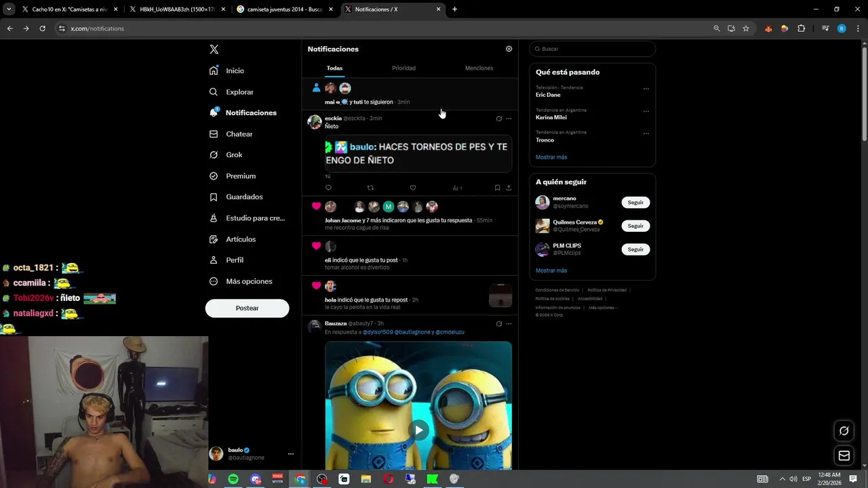The width and height of the screenshot is (868, 488).
Task: Switch to Menciones tab
Action: coord(479,68)
